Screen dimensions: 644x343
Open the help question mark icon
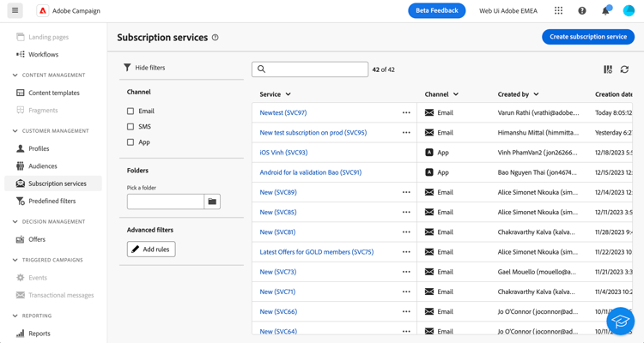(x=582, y=11)
